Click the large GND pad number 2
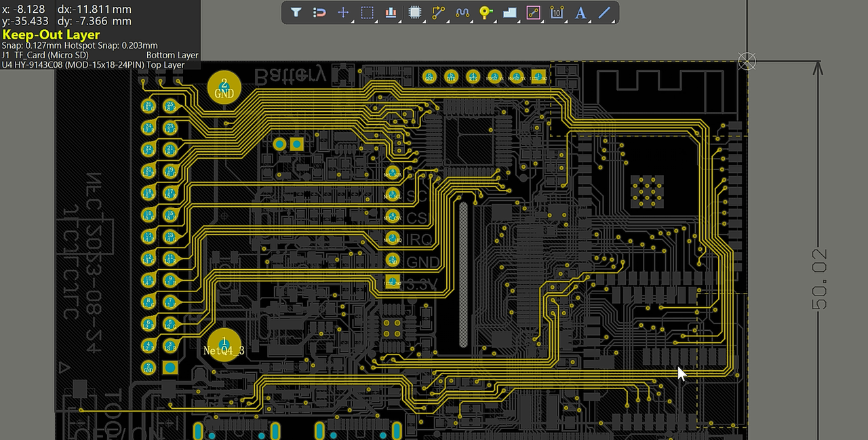 click(x=224, y=87)
